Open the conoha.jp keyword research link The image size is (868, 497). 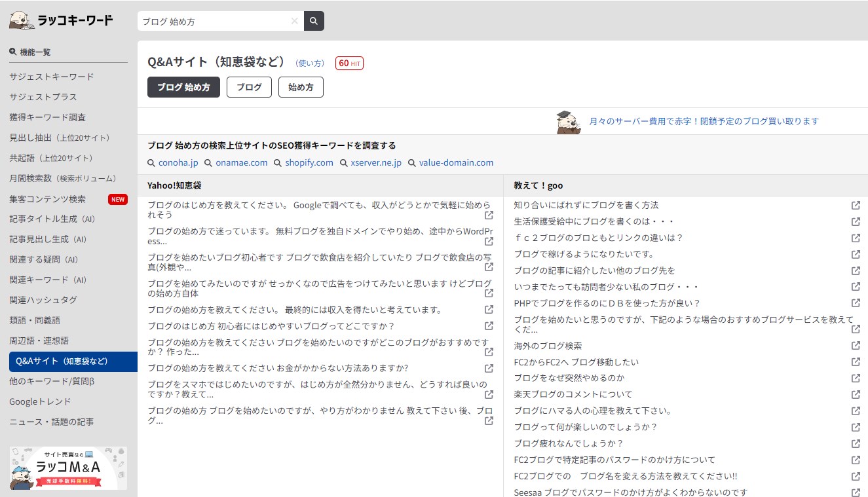[178, 162]
